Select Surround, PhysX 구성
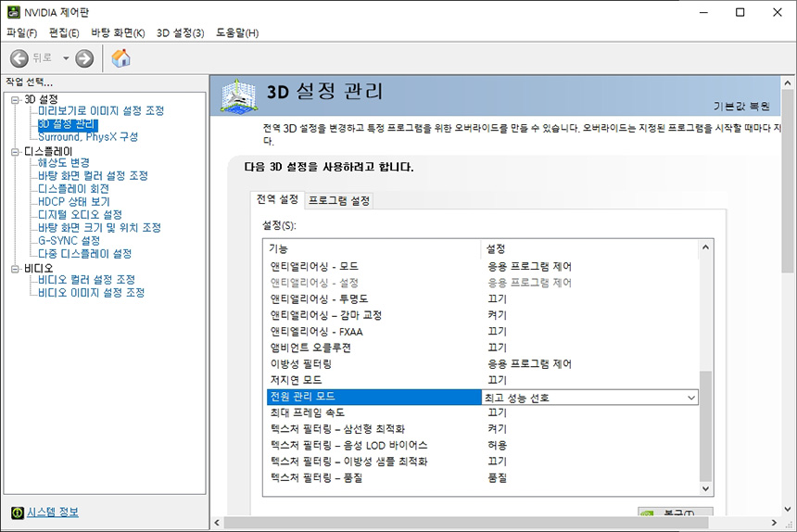797x532 pixels. click(88, 137)
